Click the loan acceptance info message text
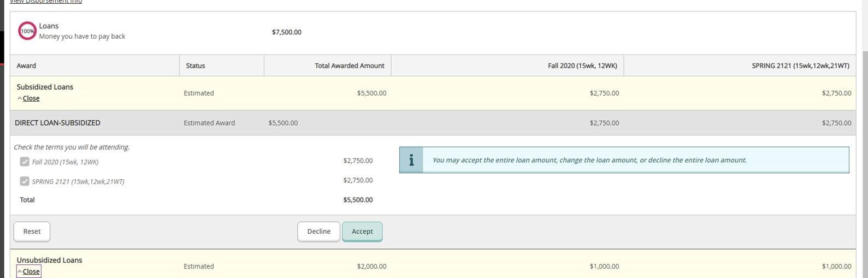 [x=589, y=160]
